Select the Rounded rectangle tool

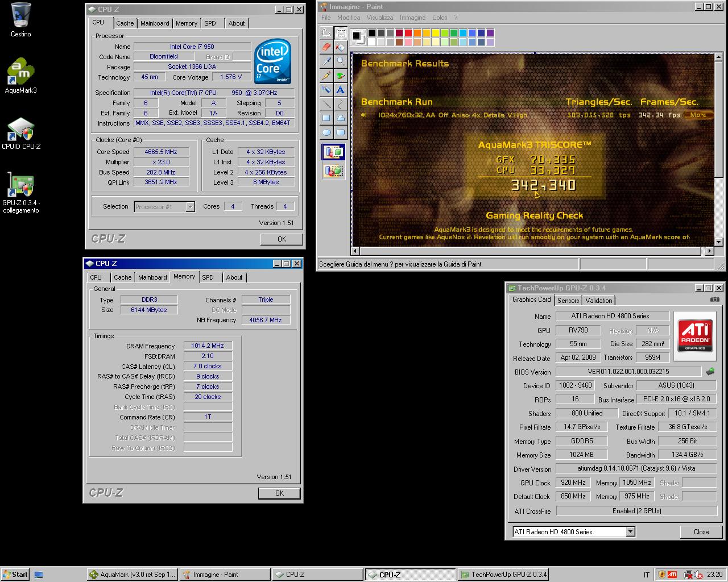click(x=341, y=132)
